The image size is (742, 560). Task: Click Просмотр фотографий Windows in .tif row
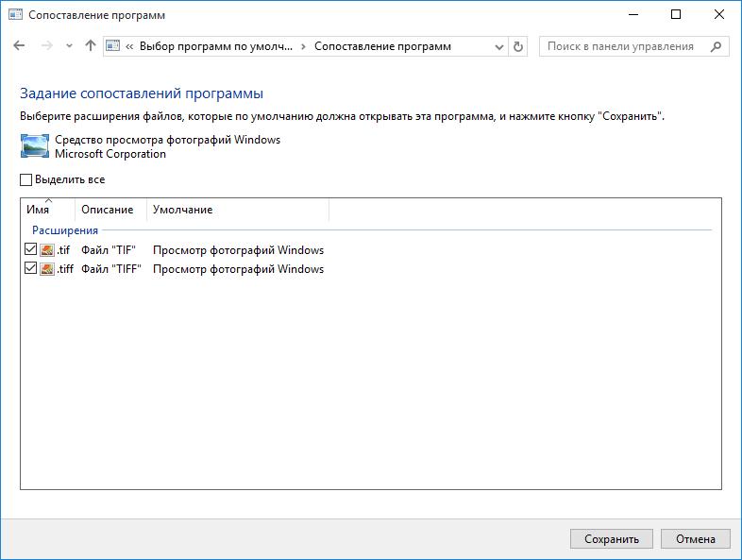(x=238, y=250)
